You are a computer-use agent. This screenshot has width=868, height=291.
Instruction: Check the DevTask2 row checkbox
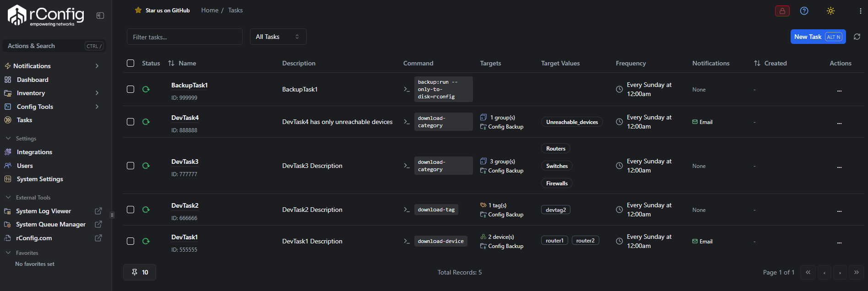pyautogui.click(x=130, y=210)
